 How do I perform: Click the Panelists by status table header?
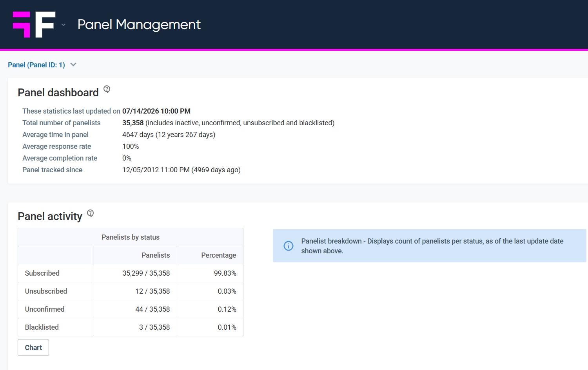(131, 237)
